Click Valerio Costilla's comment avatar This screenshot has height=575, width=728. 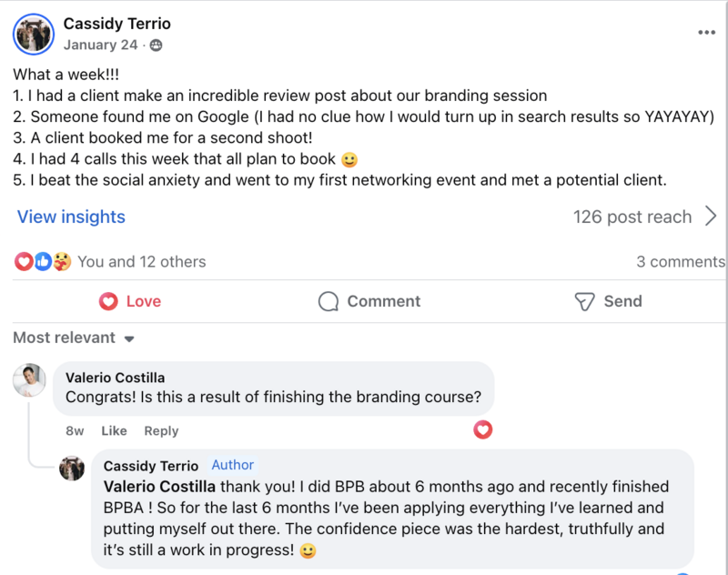[30, 379]
